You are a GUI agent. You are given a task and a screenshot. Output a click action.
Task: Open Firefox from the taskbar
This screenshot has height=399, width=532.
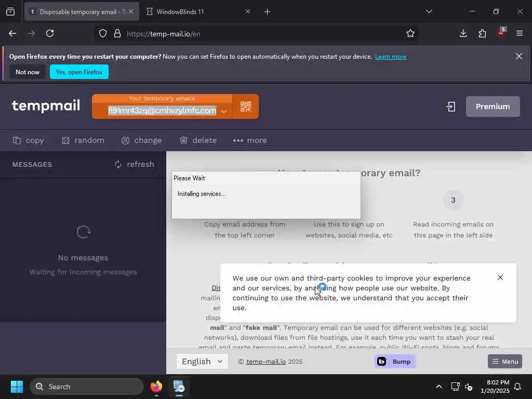tap(156, 387)
